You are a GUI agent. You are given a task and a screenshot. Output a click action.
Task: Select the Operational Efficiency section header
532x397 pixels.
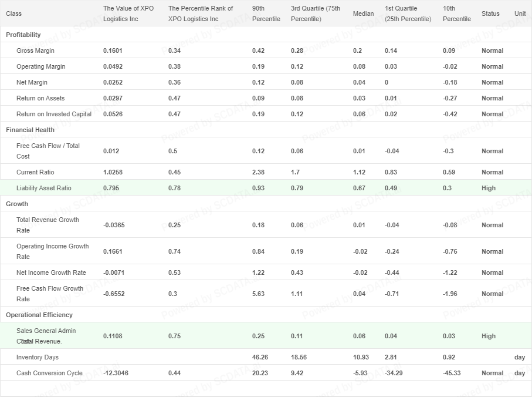coord(39,315)
